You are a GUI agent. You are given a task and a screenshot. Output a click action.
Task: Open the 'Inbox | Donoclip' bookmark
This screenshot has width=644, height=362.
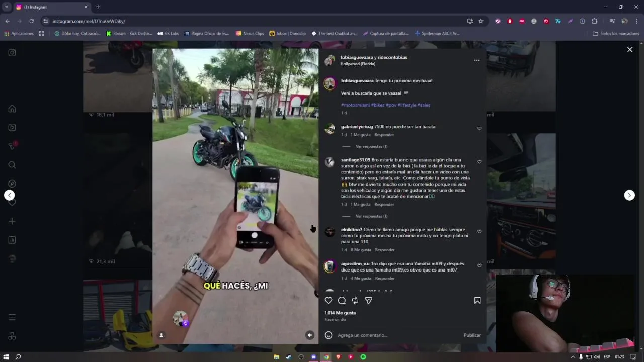(288, 34)
